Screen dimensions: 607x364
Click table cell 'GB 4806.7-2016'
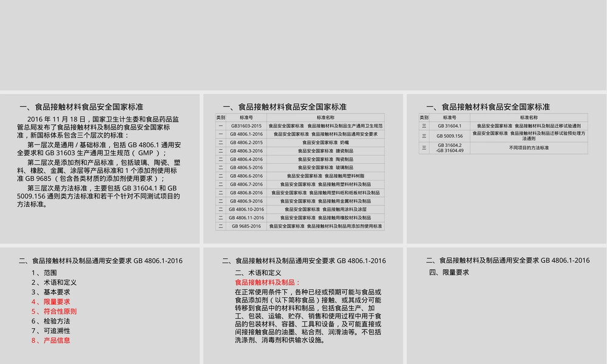pyautogui.click(x=246, y=184)
